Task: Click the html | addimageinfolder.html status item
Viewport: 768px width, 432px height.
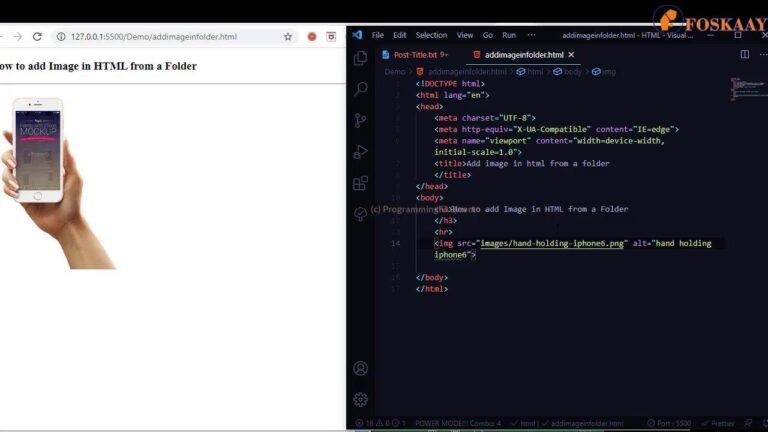Action: point(567,423)
